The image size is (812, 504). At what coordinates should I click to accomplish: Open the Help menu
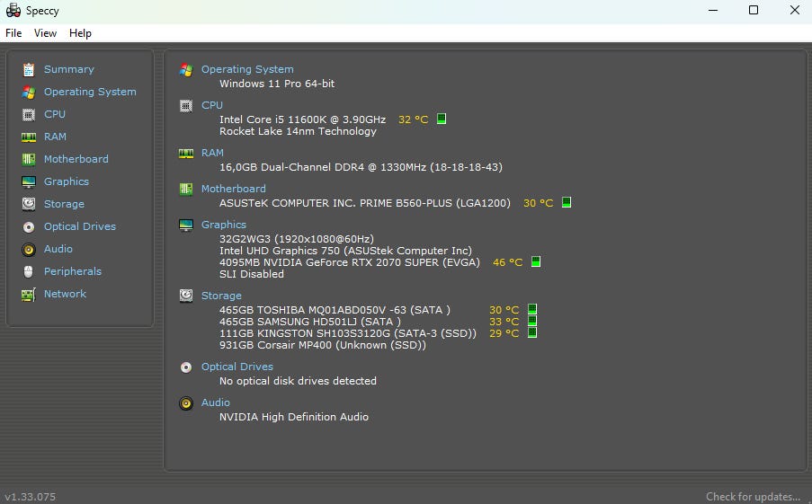(x=80, y=33)
